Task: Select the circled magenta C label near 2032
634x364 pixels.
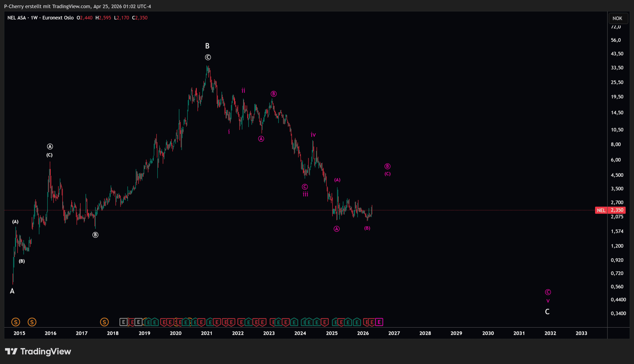Action: (x=548, y=292)
